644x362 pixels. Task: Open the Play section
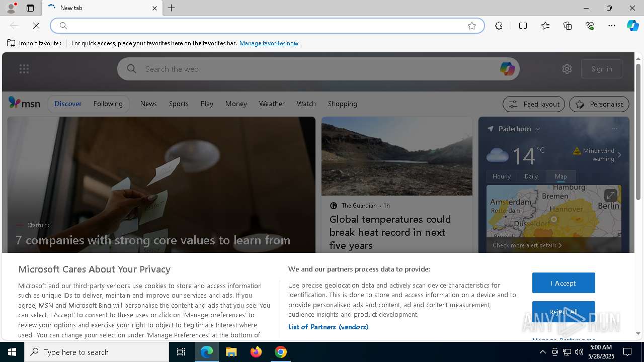[207, 104]
